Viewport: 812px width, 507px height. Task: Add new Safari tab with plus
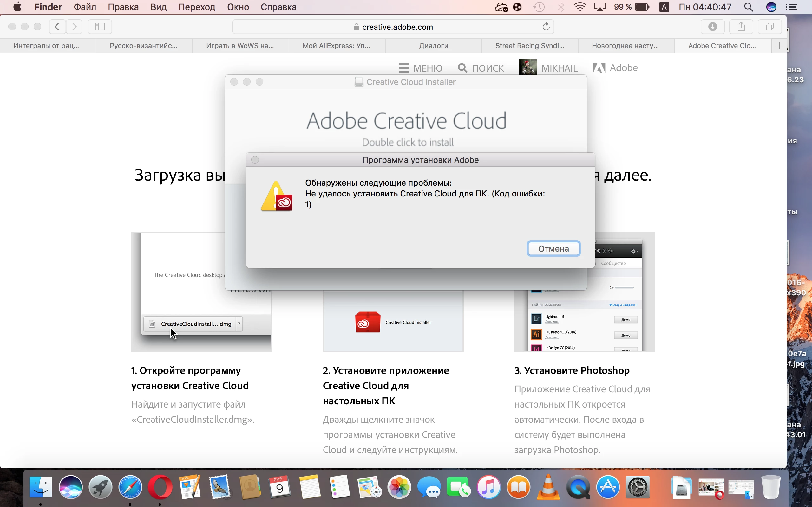click(779, 46)
